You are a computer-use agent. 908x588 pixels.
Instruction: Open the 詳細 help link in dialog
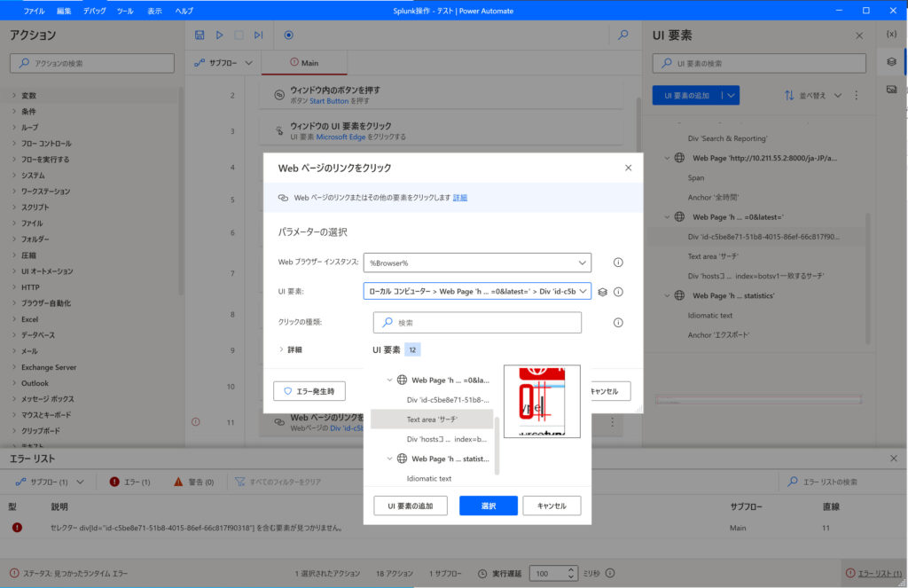(x=460, y=198)
